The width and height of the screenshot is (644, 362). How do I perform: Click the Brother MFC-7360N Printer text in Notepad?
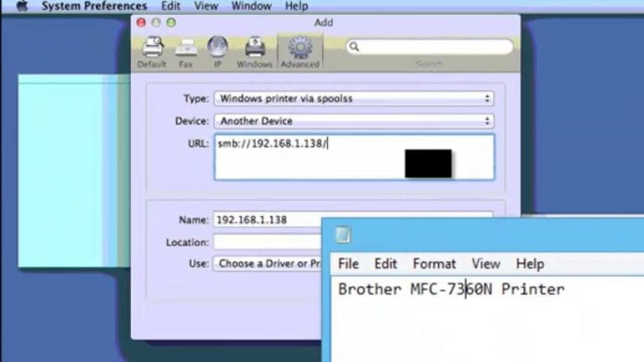[x=451, y=289]
